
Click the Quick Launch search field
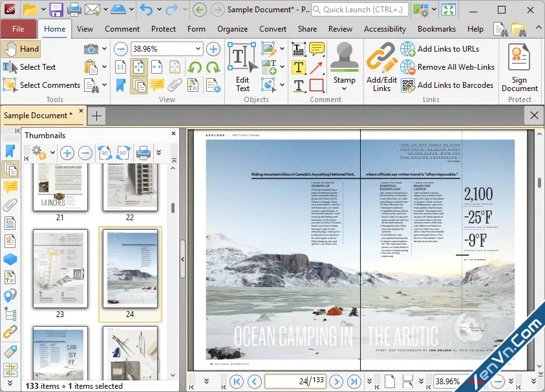pos(360,10)
